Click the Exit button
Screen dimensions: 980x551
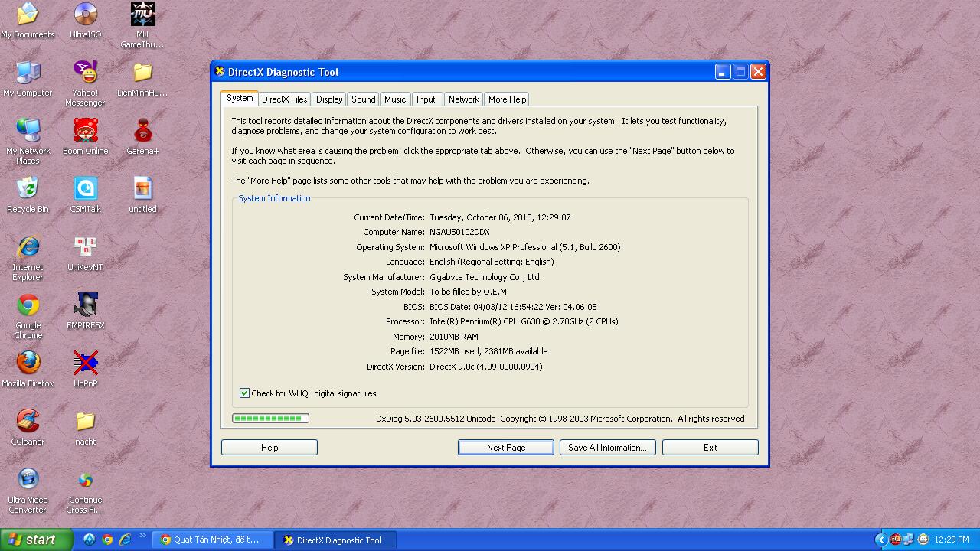tap(710, 448)
